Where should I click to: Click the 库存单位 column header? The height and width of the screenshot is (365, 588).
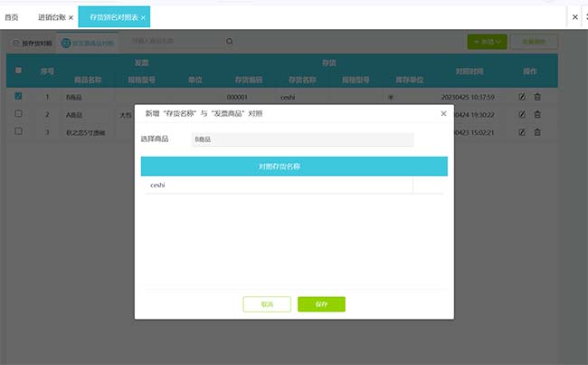(x=410, y=80)
